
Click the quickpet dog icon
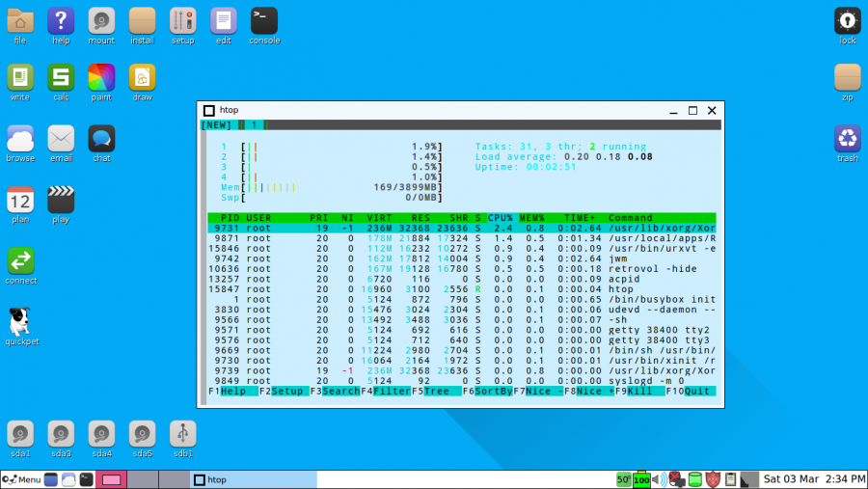pyautogui.click(x=20, y=322)
